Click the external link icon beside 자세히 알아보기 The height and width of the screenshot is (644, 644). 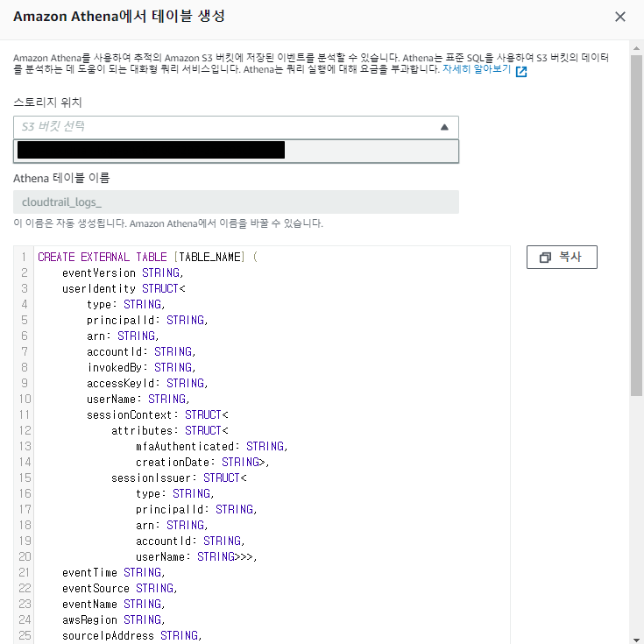[x=521, y=72]
